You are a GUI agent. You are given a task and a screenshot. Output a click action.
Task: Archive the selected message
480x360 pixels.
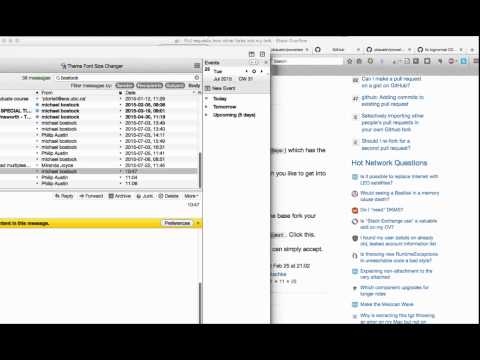pos(120,196)
